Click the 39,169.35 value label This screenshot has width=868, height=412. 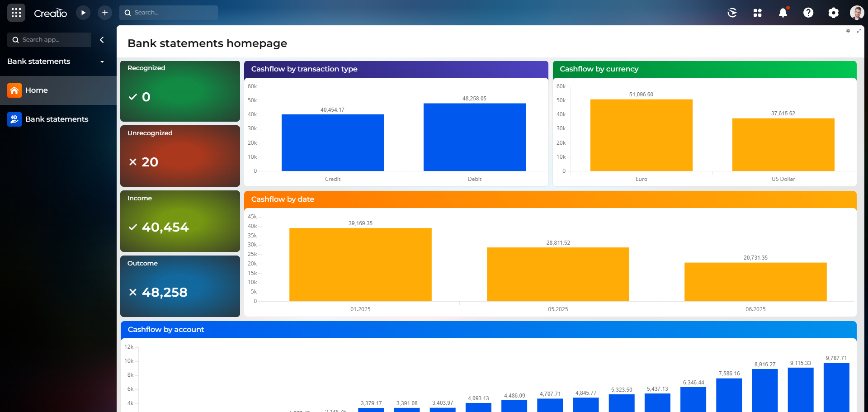pos(360,223)
